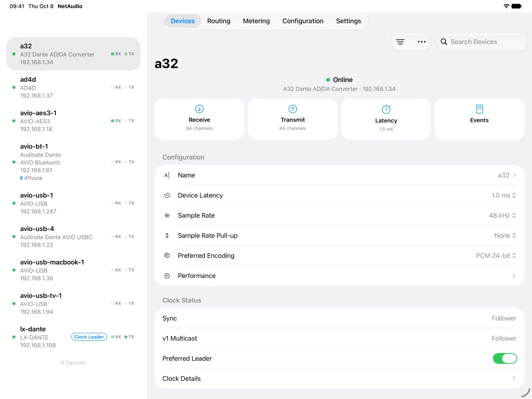Click the Search Devices field
Image resolution: width=532 pixels, height=399 pixels.
(x=481, y=42)
